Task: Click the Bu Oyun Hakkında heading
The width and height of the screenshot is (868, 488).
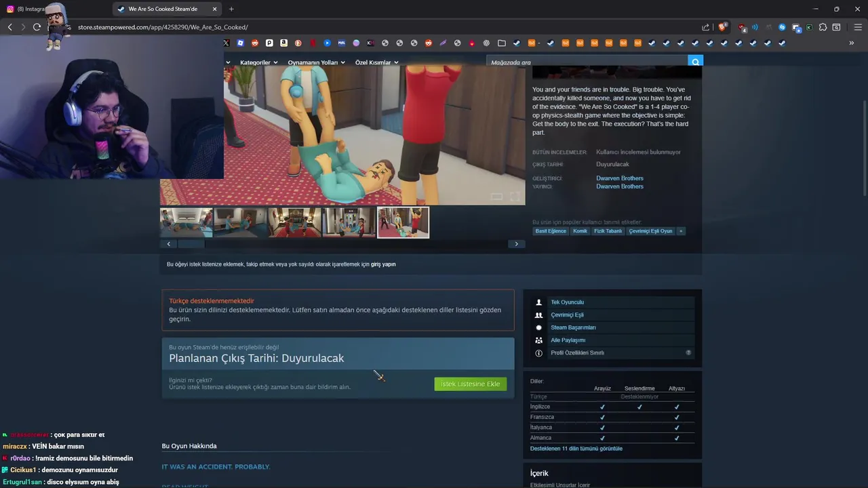Action: point(189,446)
